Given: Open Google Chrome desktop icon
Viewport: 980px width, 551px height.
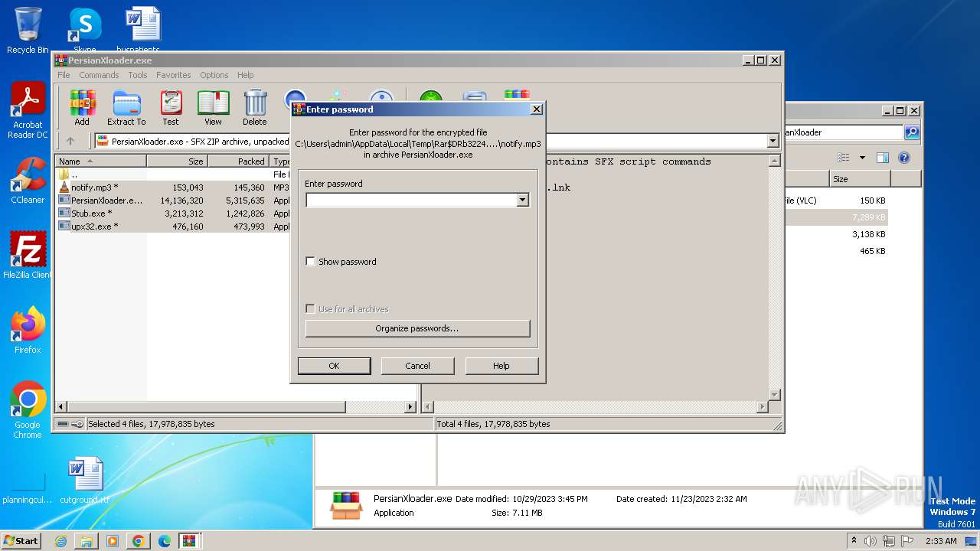Looking at the screenshot, I should tap(28, 410).
